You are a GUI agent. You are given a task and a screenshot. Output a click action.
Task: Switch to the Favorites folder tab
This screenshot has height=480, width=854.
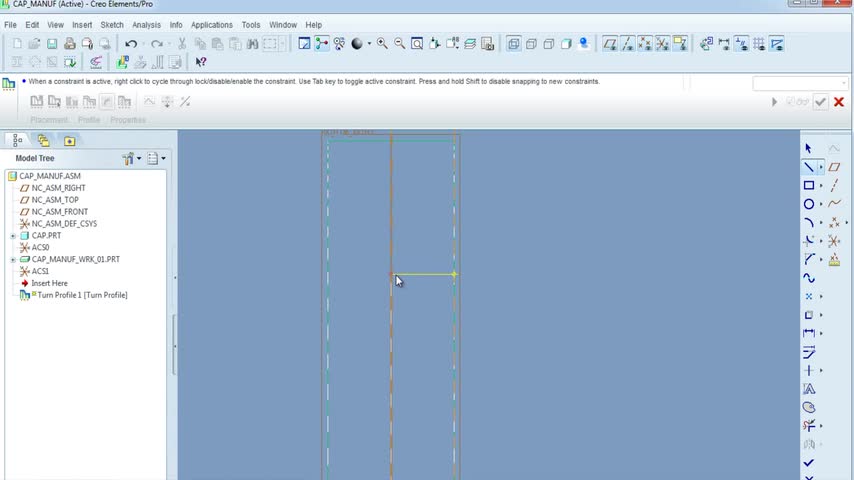coord(69,141)
